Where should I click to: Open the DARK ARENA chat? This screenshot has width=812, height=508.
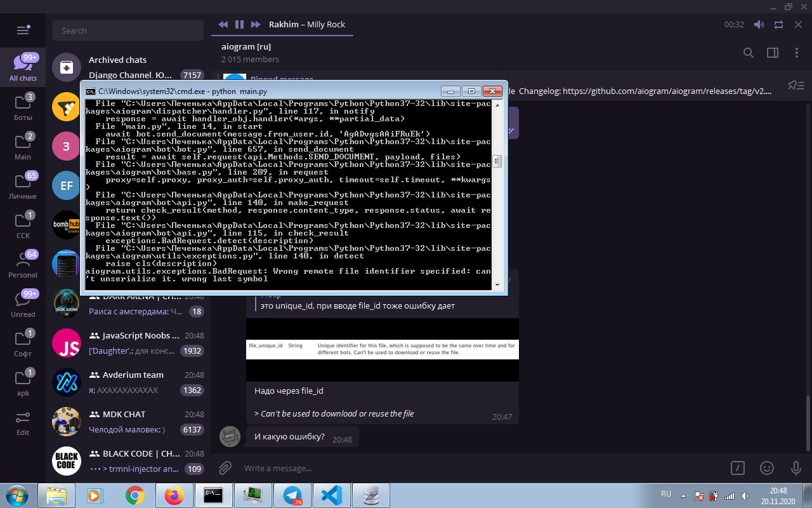coord(128,304)
